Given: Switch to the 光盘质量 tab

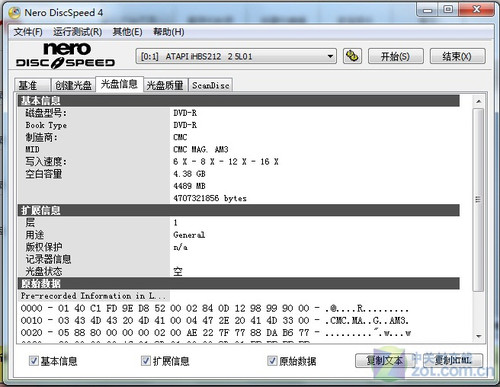Looking at the screenshot, I should (165, 85).
